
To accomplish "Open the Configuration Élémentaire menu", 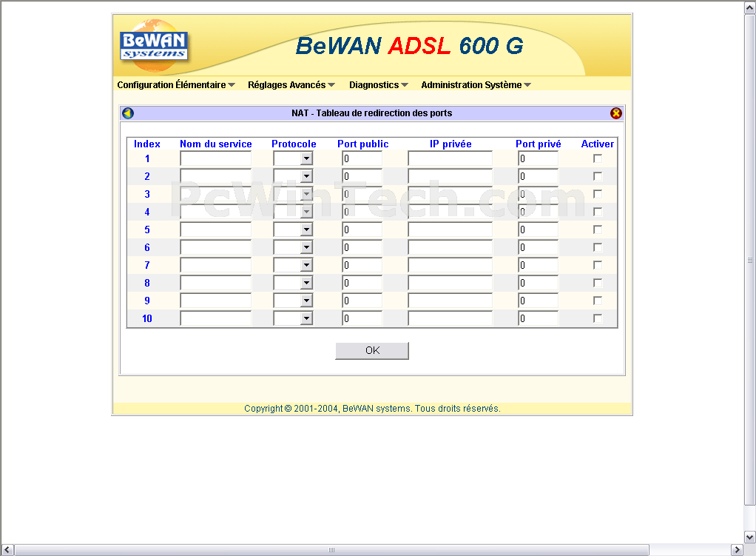I will tap(176, 85).
